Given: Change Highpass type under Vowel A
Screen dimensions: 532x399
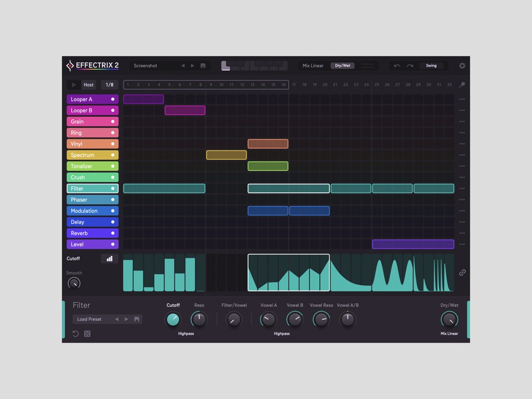Looking at the screenshot, I should pos(282,334).
